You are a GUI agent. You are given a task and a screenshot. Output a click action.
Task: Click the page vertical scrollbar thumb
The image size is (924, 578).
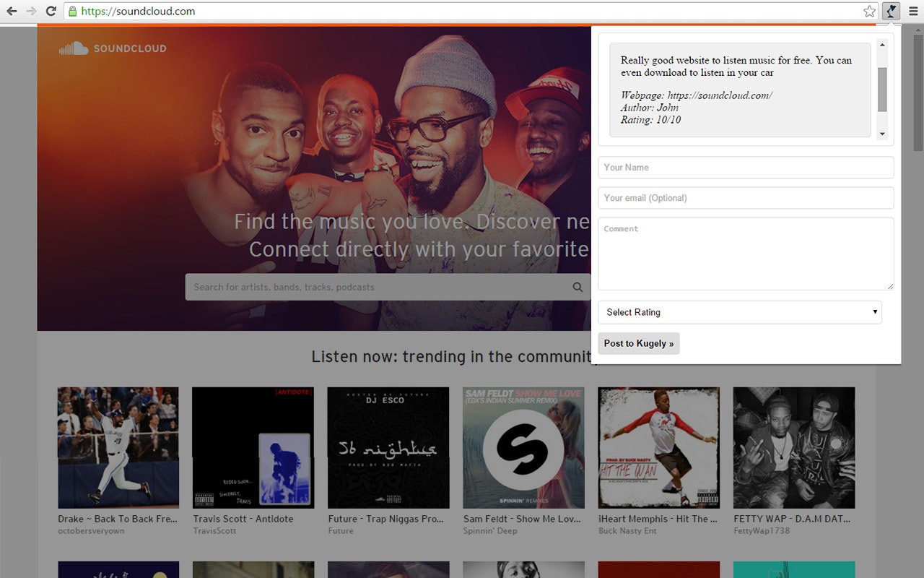[918, 92]
